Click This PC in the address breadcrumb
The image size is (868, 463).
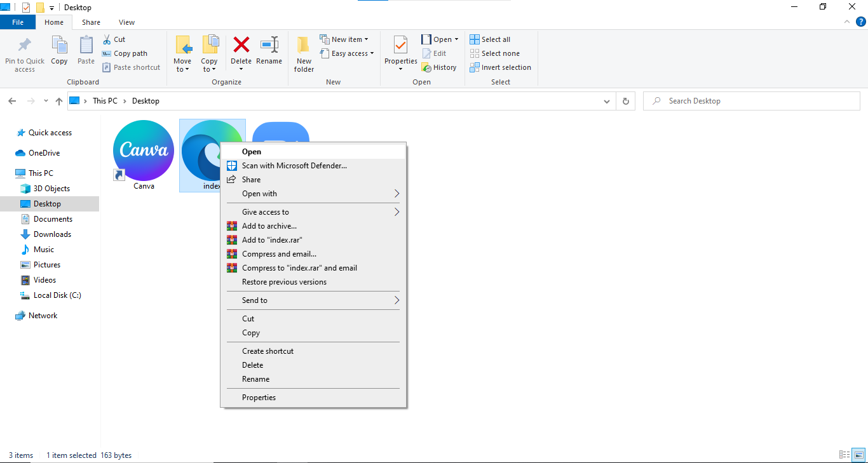tap(104, 101)
